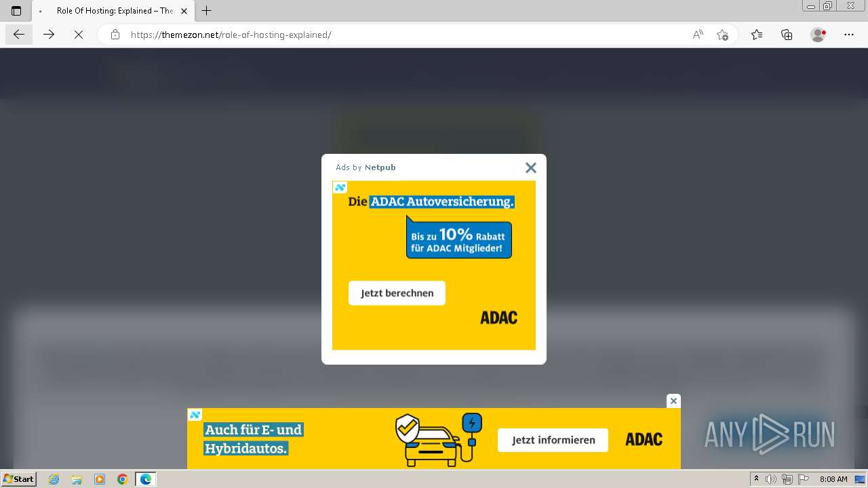This screenshot has width=868, height=488.
Task: Select the Role Of Hosting tab
Action: tap(113, 11)
